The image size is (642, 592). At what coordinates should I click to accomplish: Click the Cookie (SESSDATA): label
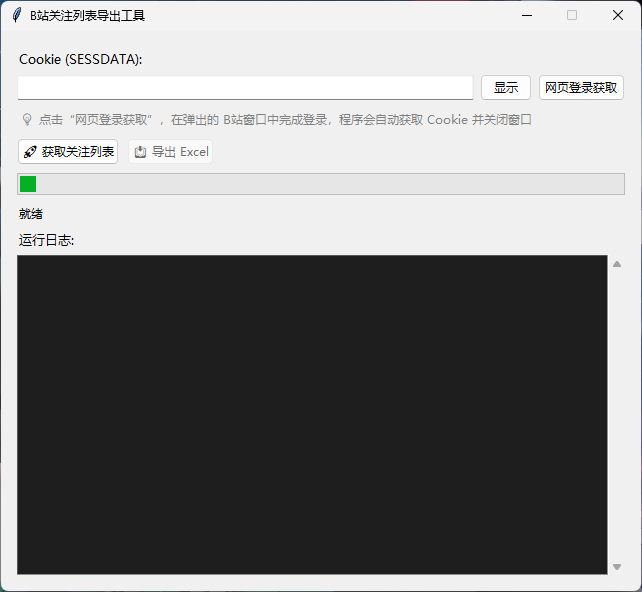81,59
